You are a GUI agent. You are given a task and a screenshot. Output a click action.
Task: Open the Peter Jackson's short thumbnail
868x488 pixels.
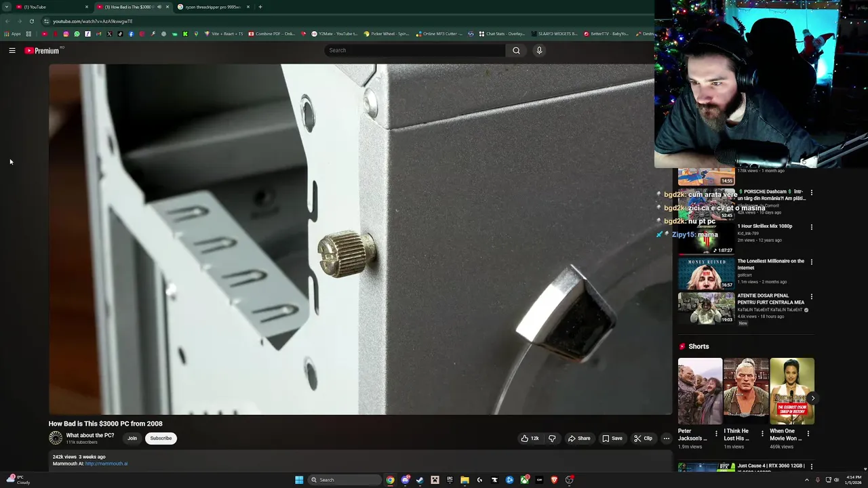(x=700, y=391)
